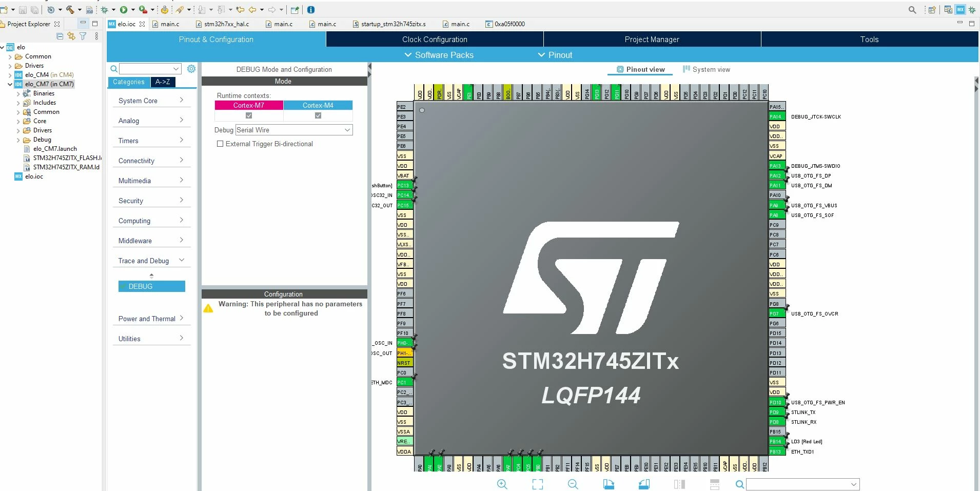Select the A->Z sorting button

163,82
